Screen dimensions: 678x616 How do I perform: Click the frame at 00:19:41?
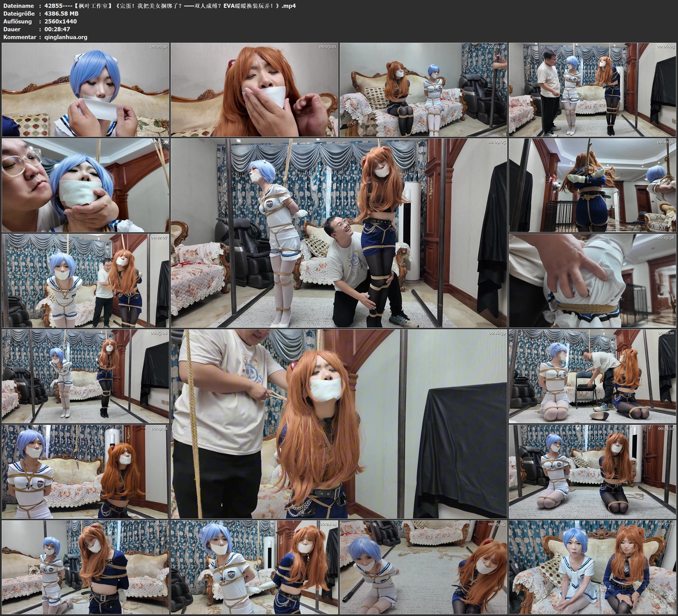85,472
